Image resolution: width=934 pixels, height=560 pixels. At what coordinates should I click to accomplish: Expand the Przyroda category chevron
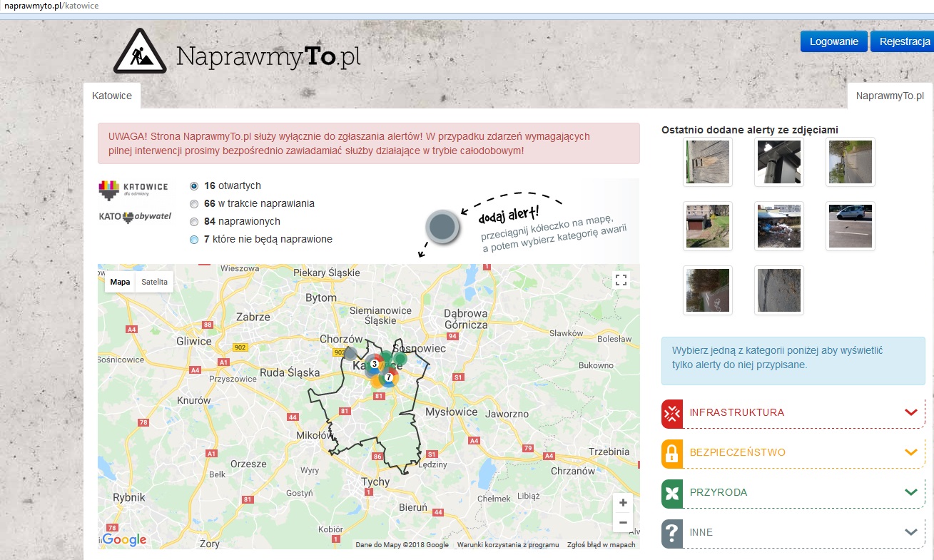click(x=910, y=492)
